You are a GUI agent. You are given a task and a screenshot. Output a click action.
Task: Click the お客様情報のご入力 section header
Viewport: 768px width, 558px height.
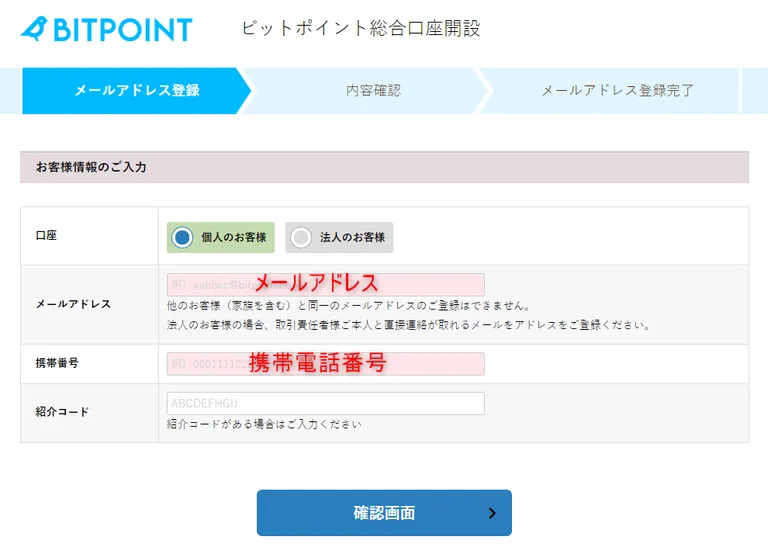[384, 167]
